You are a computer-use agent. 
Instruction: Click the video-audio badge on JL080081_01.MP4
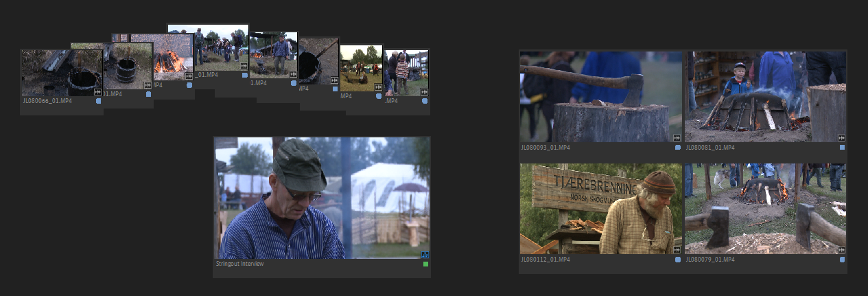[x=841, y=138]
